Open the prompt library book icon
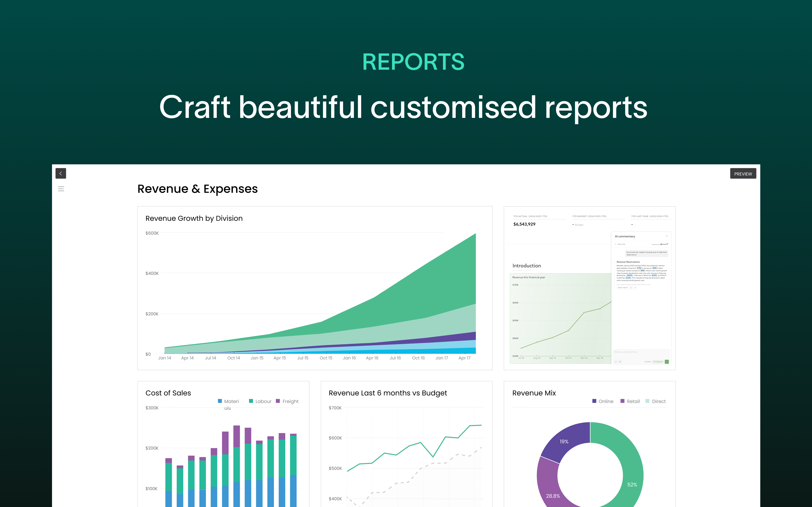Image resolution: width=812 pixels, height=507 pixels. [x=620, y=362]
